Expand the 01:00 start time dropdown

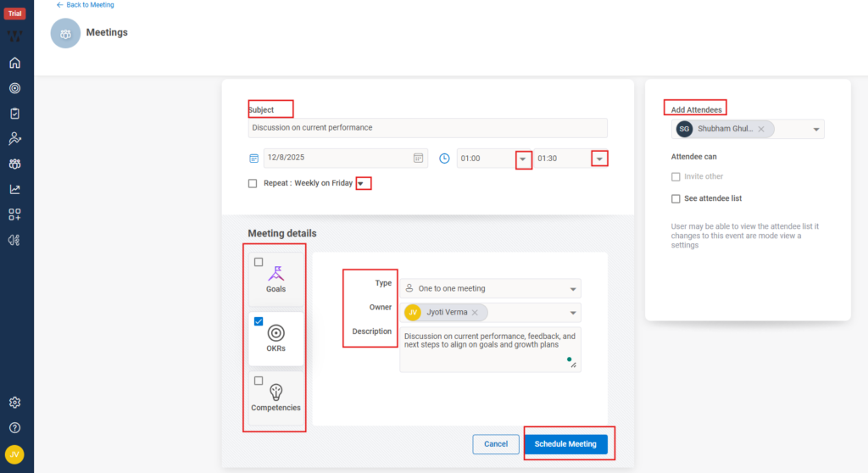tap(523, 159)
